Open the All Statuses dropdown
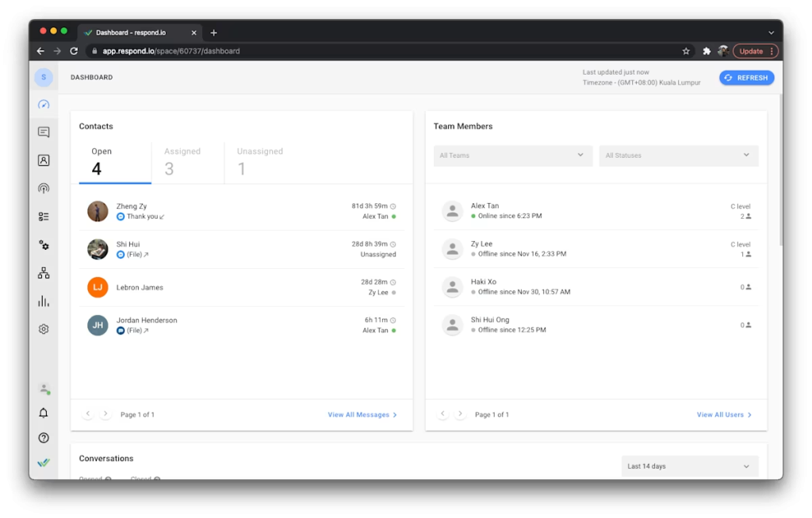The height and width of the screenshot is (518, 812). 678,155
